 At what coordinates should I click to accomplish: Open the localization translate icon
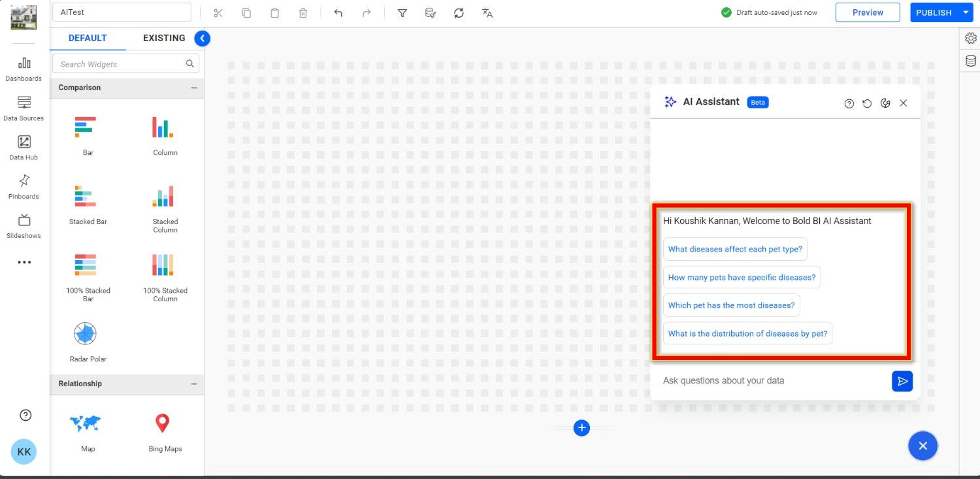pyautogui.click(x=487, y=12)
